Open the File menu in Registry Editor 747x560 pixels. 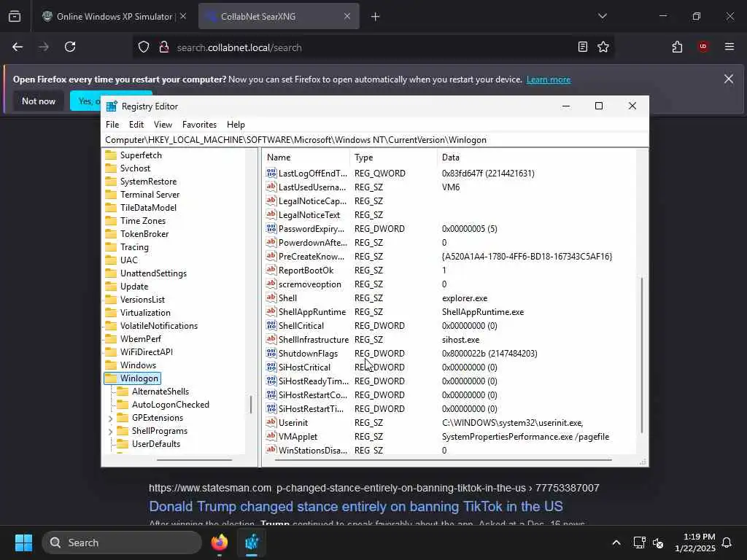click(112, 124)
